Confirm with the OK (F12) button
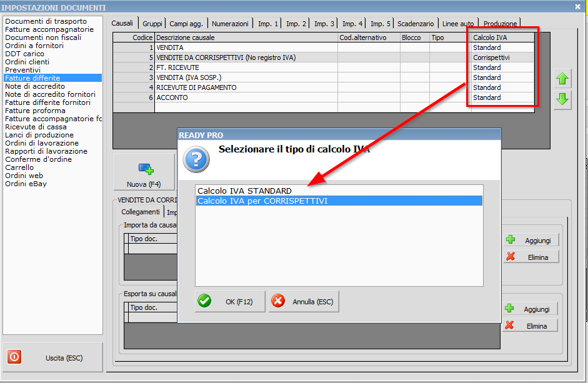This screenshot has width=588, height=383. click(230, 301)
